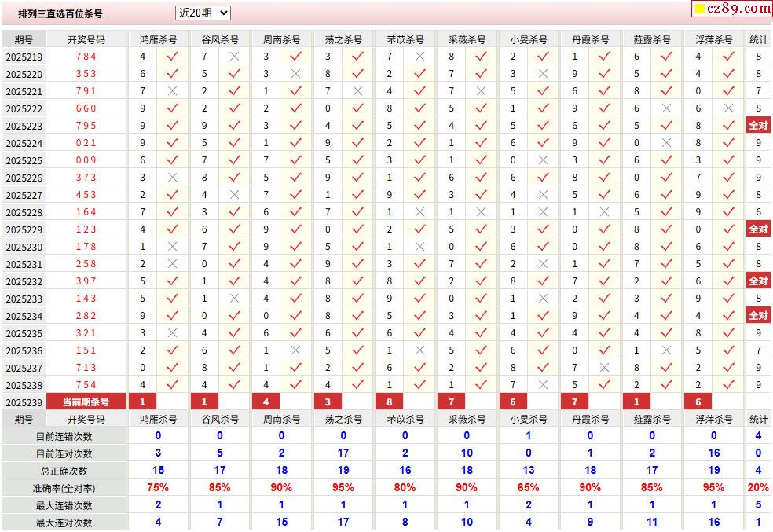Select issue number 2025239
Viewport: 773px width, 532px height.
coord(24,402)
